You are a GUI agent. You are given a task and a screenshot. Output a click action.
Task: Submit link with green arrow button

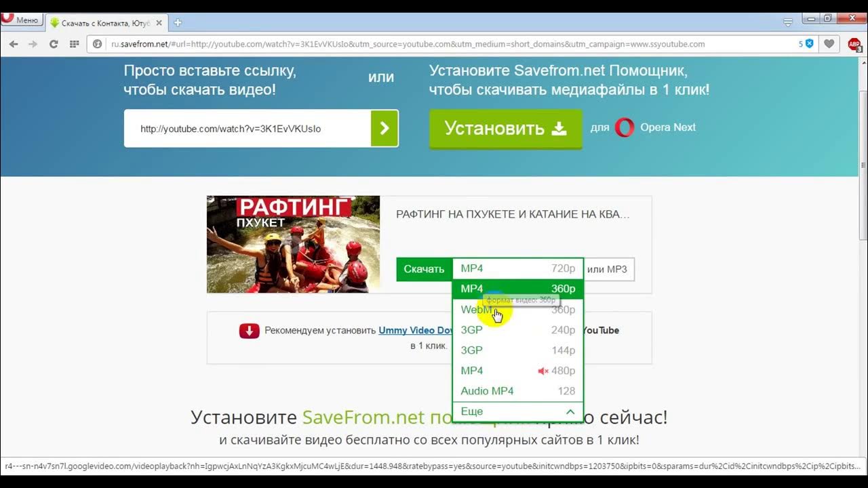[384, 128]
